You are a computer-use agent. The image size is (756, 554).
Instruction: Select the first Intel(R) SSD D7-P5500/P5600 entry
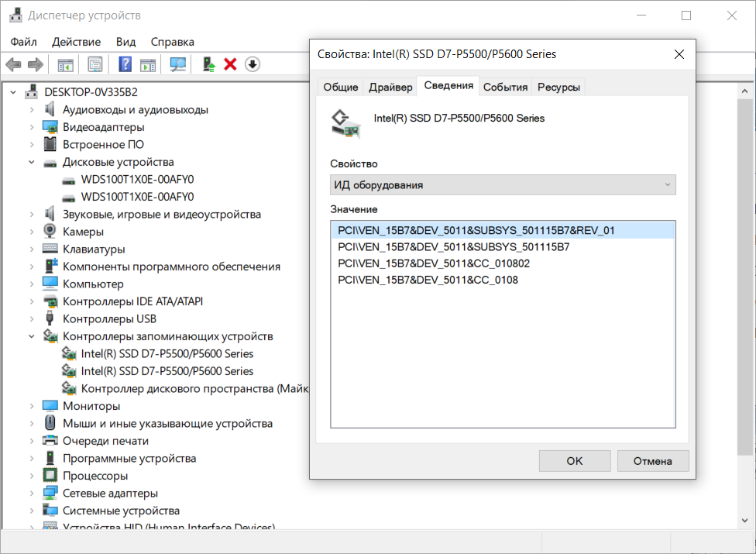(x=167, y=354)
